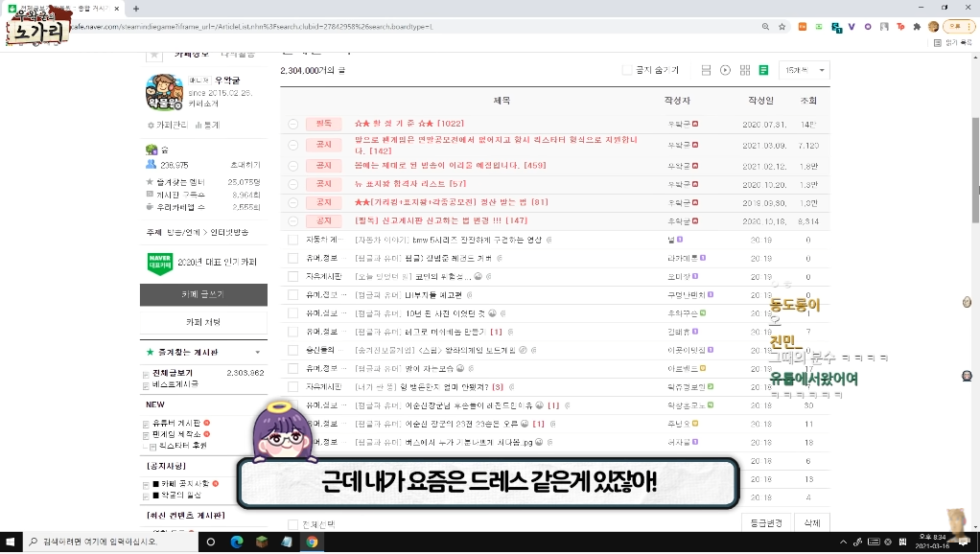Collapse the 필독 notice with minus icon
This screenshot has height=554, width=980.
(292, 124)
